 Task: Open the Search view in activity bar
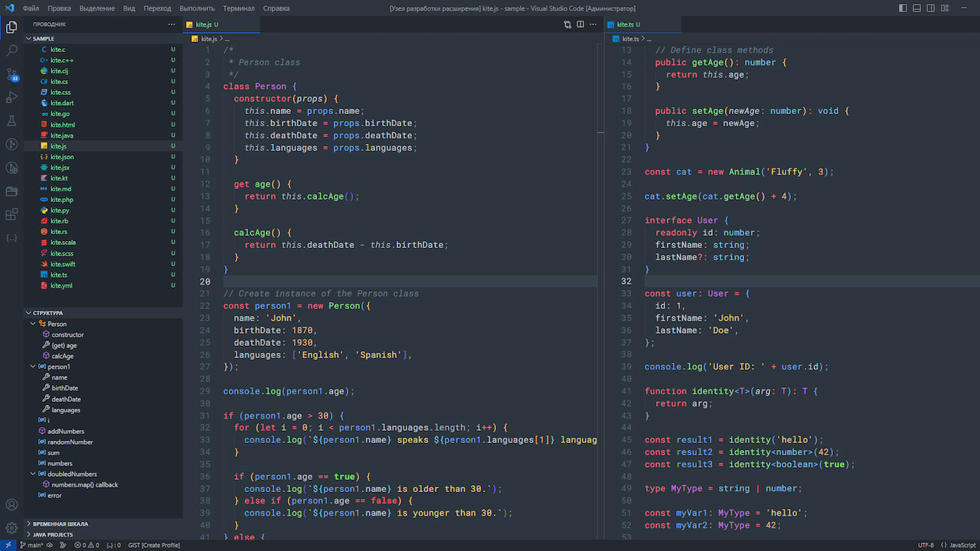11,51
